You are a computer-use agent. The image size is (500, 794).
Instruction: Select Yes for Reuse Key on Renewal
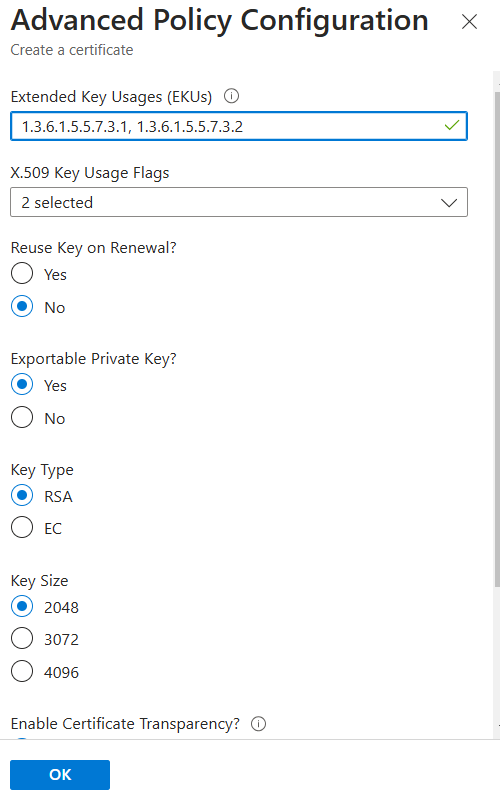[x=22, y=273]
